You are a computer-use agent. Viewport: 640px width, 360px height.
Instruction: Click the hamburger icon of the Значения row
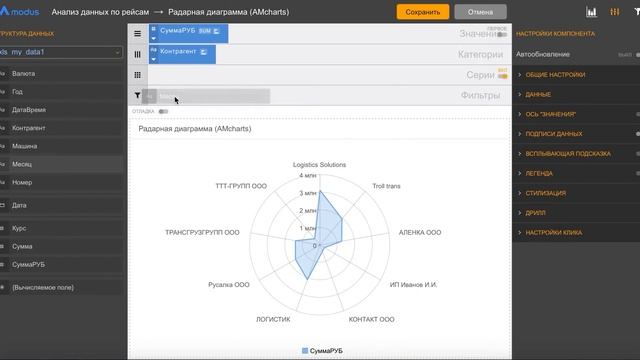point(138,33)
